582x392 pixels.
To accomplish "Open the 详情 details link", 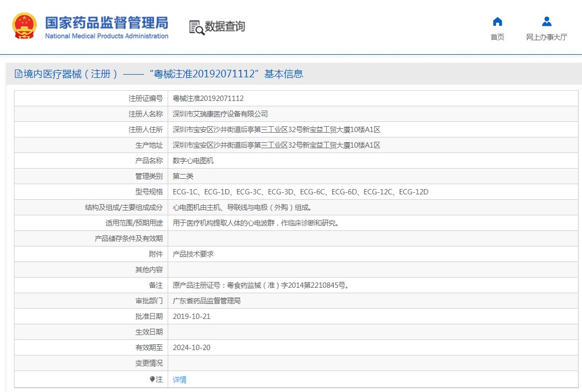I will [179, 380].
